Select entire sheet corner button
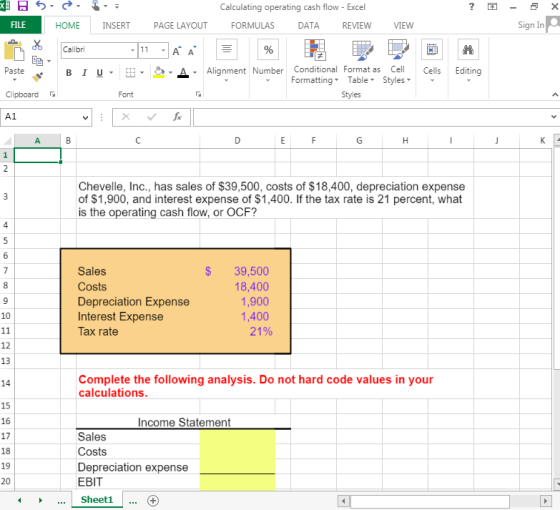This screenshot has width=560, height=510. (x=7, y=141)
